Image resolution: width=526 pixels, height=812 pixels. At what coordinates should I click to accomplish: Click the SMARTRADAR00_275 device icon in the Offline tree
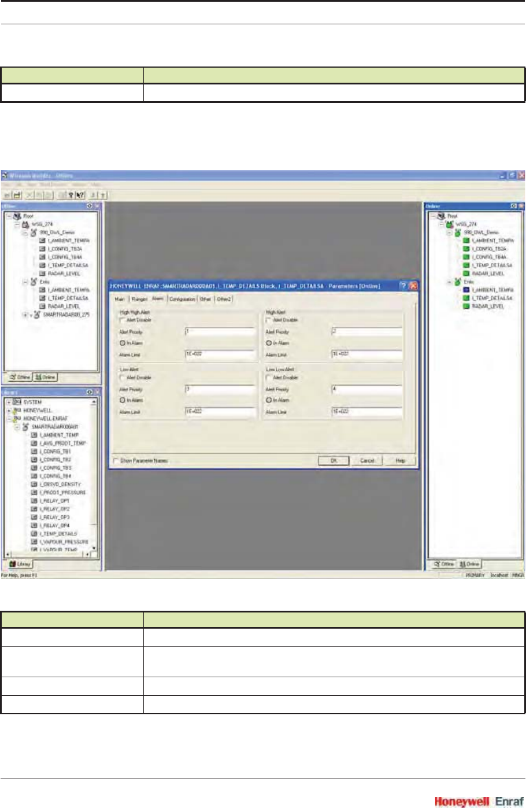pos(36,315)
